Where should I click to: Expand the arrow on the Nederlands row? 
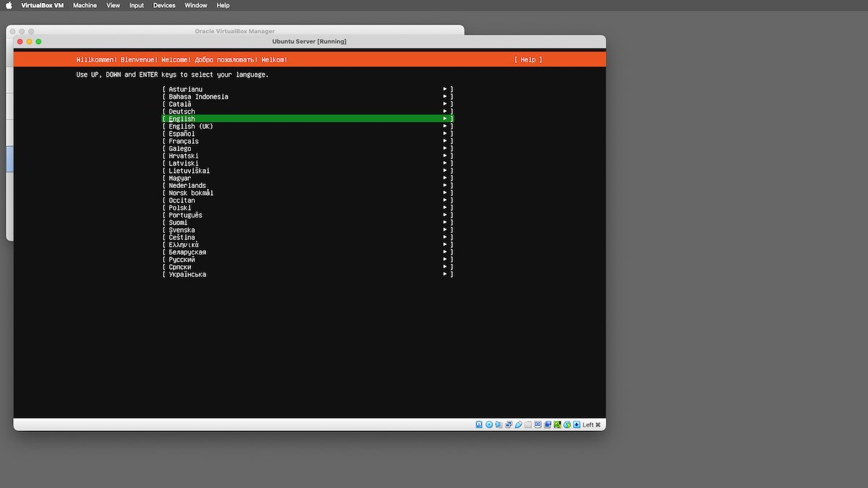click(445, 185)
